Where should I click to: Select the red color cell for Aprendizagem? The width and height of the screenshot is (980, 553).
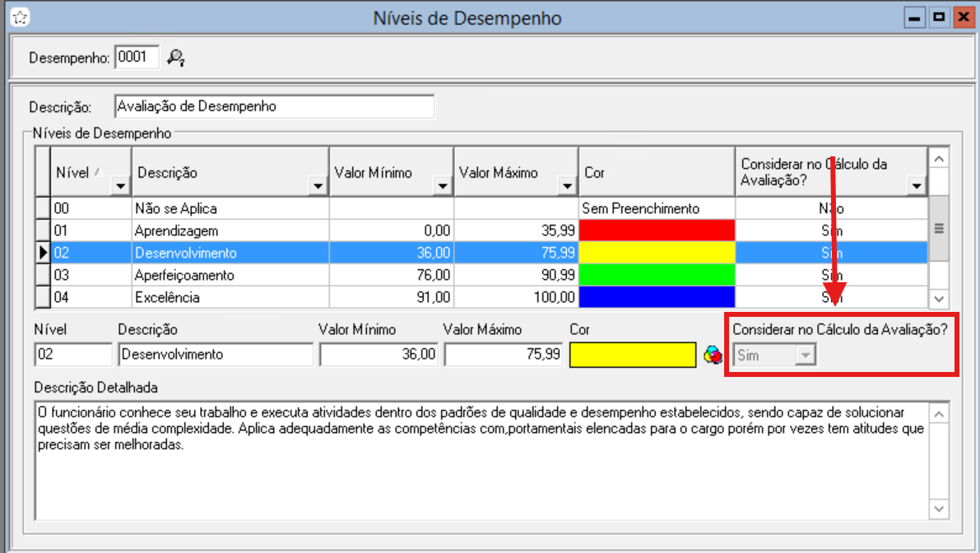click(x=657, y=231)
